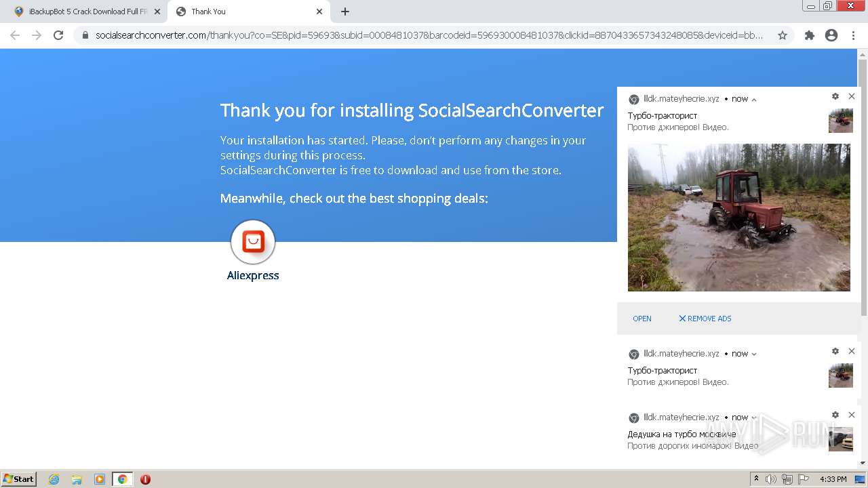Dismiss the top Турбо-тракторист notification
868x488 pixels.
coord(852,96)
